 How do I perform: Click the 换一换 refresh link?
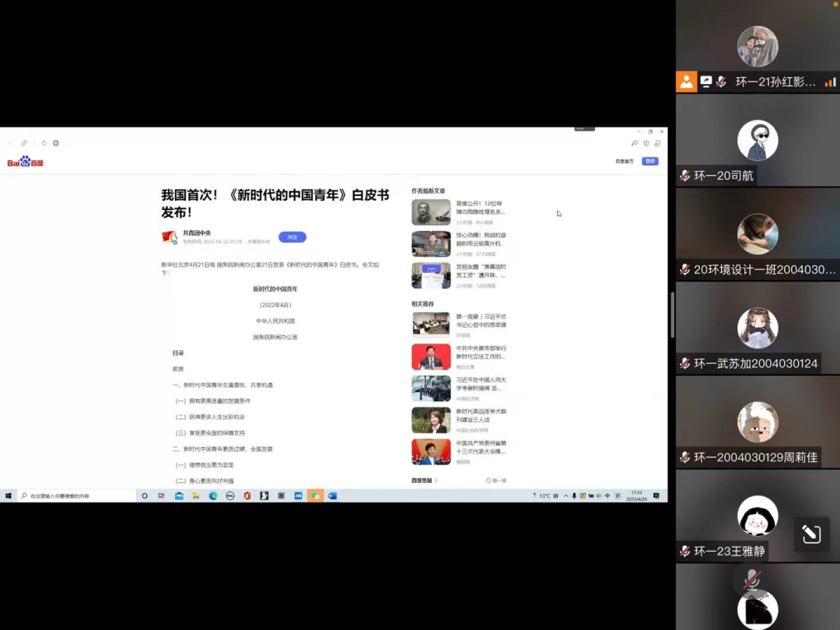pyautogui.click(x=496, y=481)
